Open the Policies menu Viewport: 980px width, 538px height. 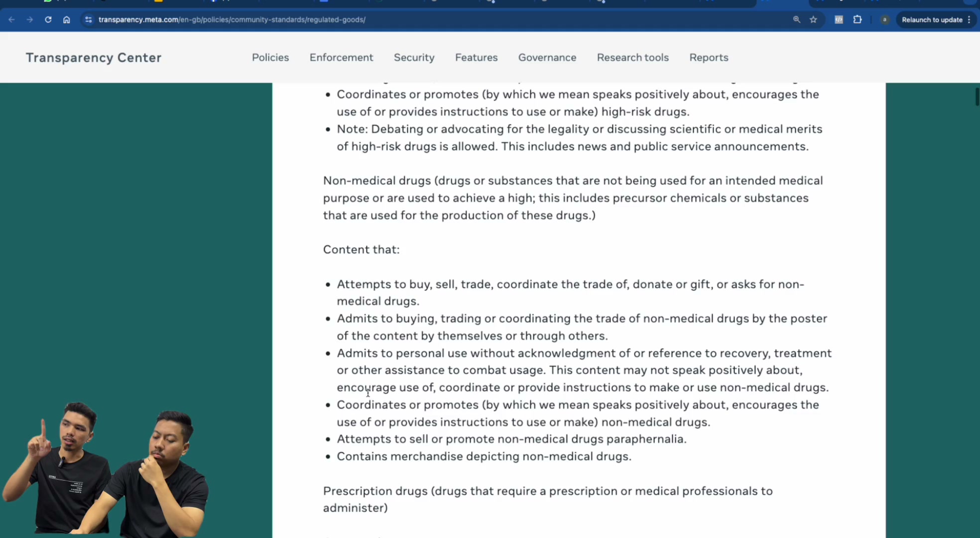point(270,57)
